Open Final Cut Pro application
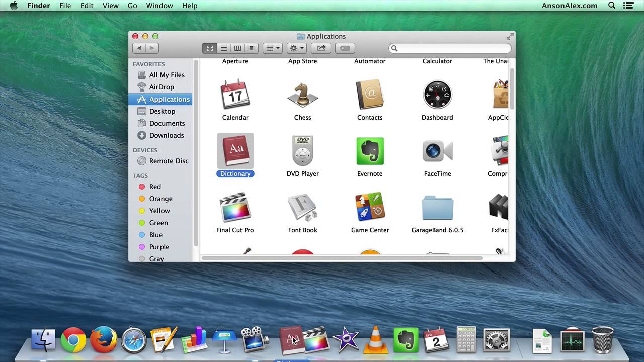644x362 pixels. point(235,207)
